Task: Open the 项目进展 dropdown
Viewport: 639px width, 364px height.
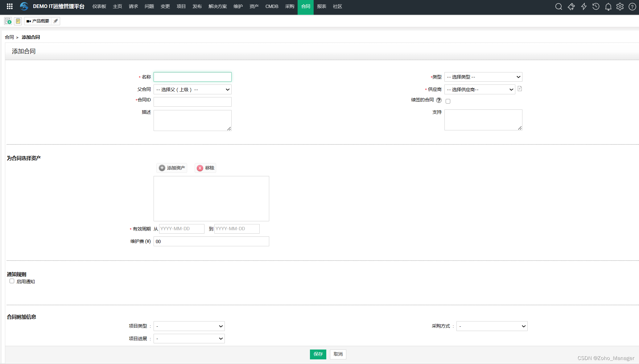Action: point(189,339)
